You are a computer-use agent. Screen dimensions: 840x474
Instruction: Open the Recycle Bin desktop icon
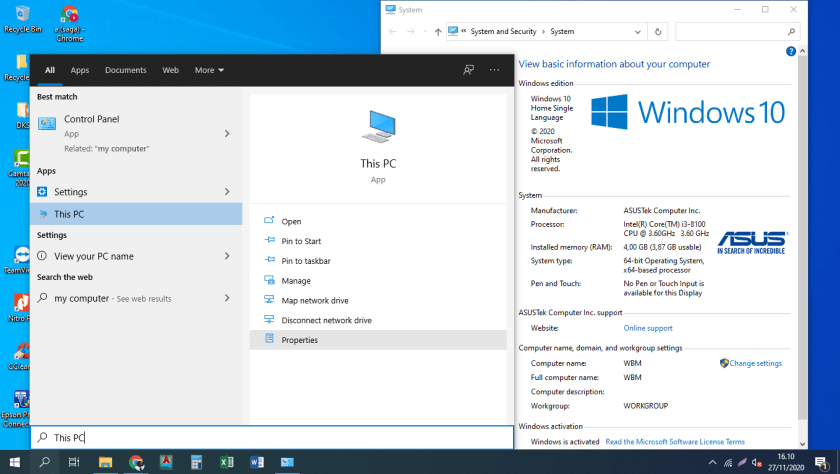[x=22, y=19]
